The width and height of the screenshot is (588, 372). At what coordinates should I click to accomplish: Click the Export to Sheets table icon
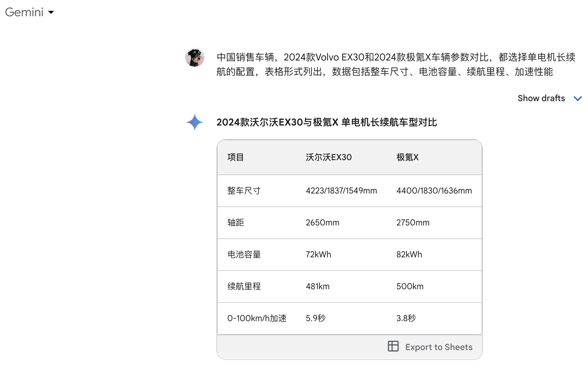click(x=393, y=346)
